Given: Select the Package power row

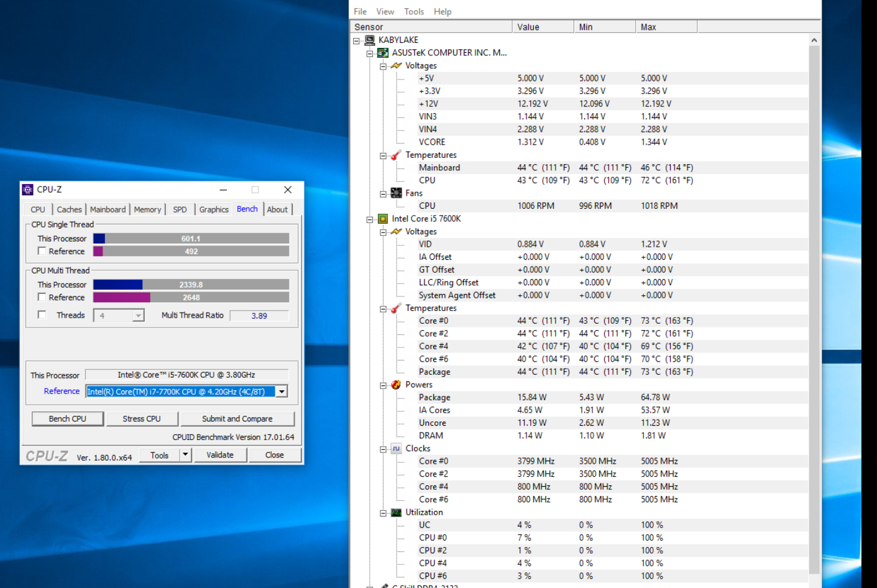Looking at the screenshot, I should click(580, 398).
